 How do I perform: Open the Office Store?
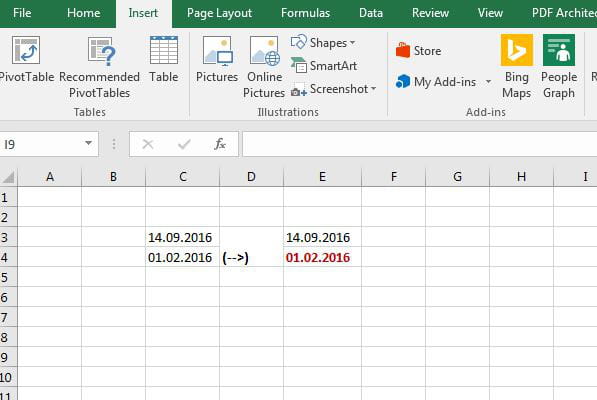pyautogui.click(x=418, y=51)
